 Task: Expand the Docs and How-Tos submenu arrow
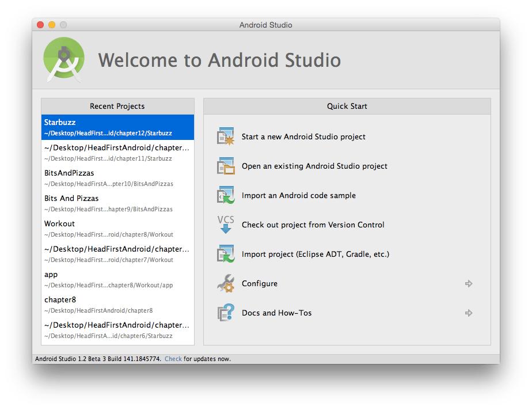click(x=469, y=313)
